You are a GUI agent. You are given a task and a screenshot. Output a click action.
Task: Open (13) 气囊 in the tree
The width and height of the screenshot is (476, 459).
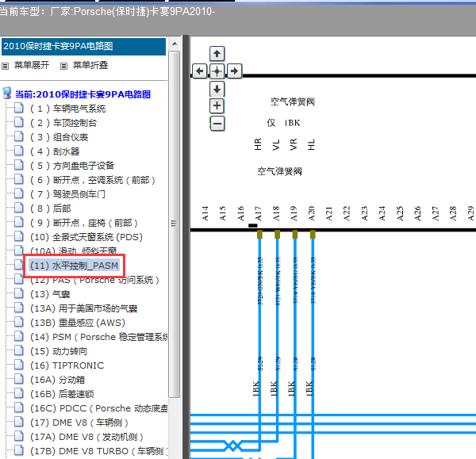[50, 294]
